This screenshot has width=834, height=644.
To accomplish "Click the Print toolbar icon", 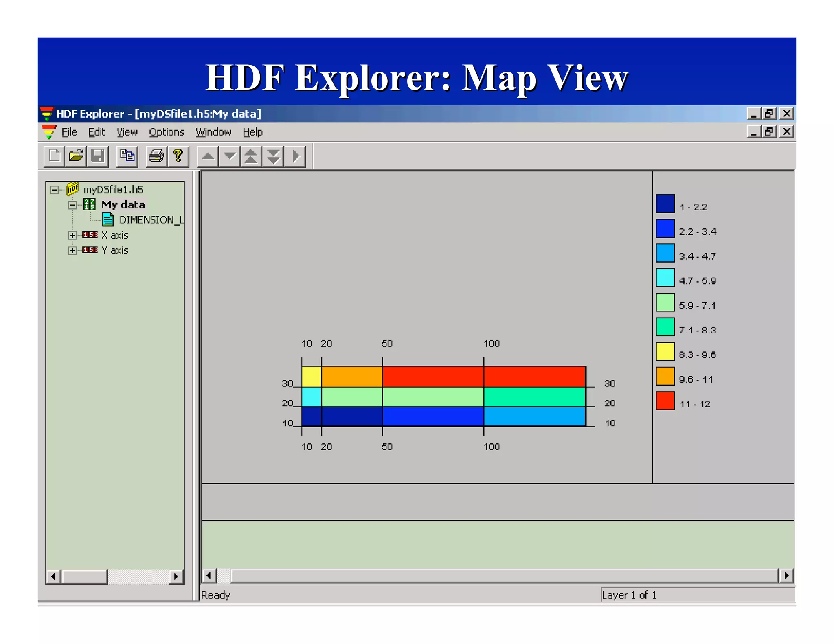I will point(156,156).
